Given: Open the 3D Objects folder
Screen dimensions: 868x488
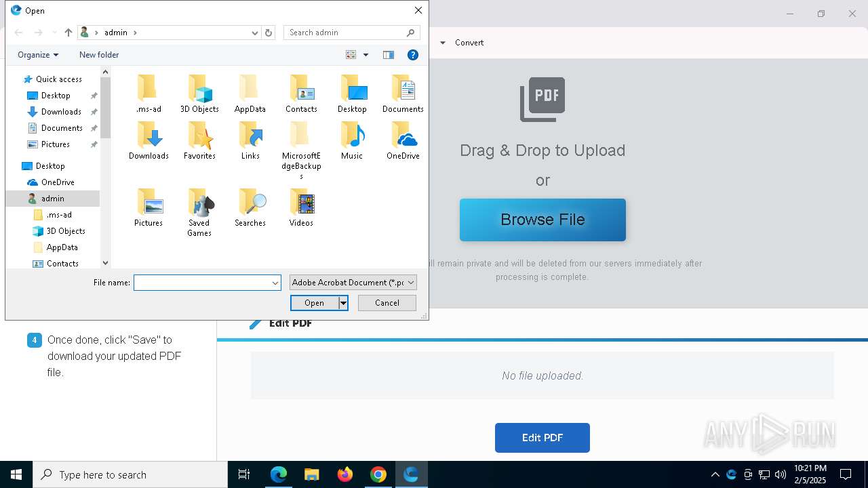Looking at the screenshot, I should point(199,94).
